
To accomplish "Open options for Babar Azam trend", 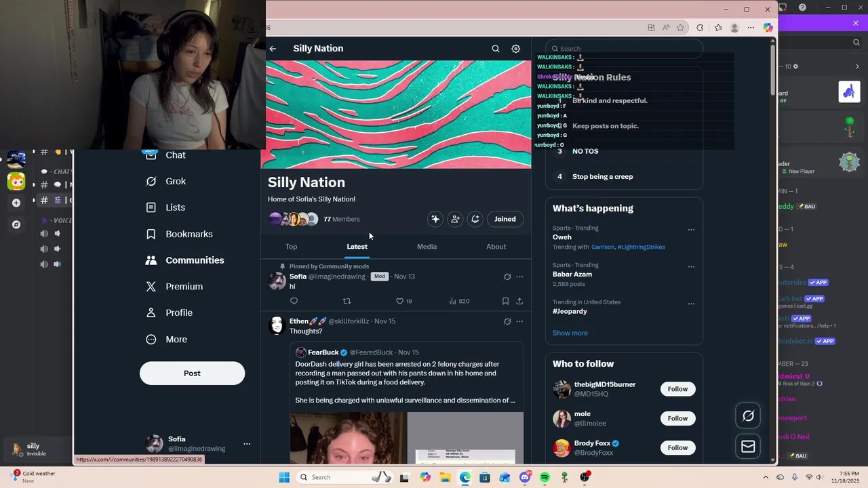I will click(691, 267).
